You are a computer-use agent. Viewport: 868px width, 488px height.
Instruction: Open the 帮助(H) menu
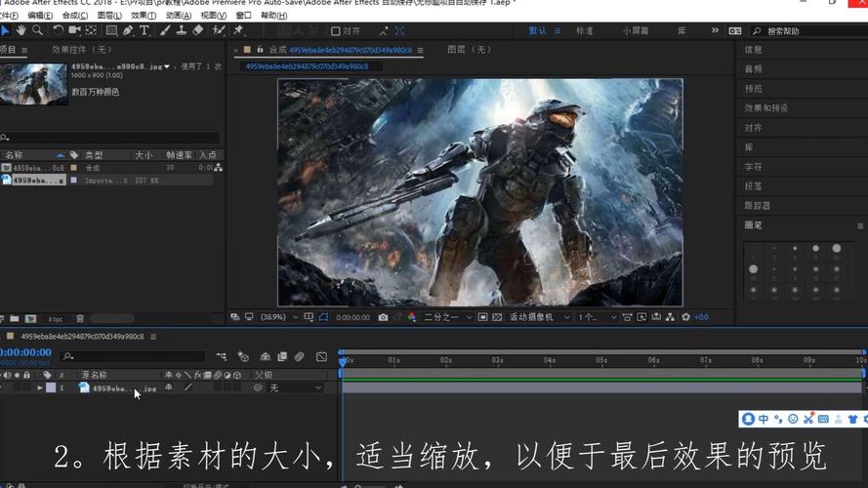273,16
